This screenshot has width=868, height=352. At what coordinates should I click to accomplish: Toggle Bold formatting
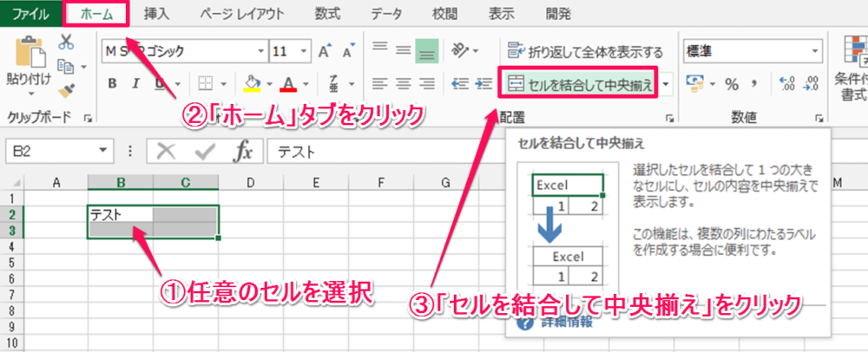(112, 84)
